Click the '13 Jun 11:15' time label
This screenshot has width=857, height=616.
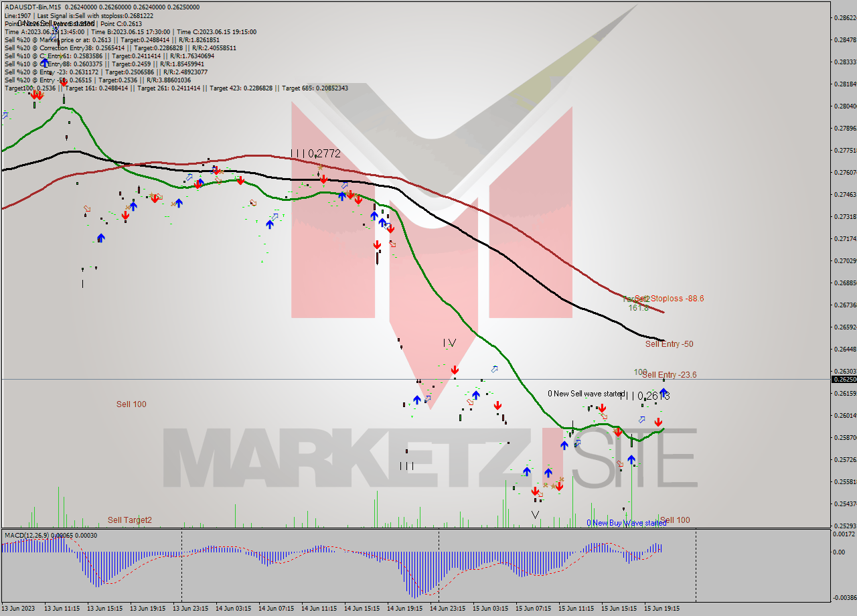(62, 609)
